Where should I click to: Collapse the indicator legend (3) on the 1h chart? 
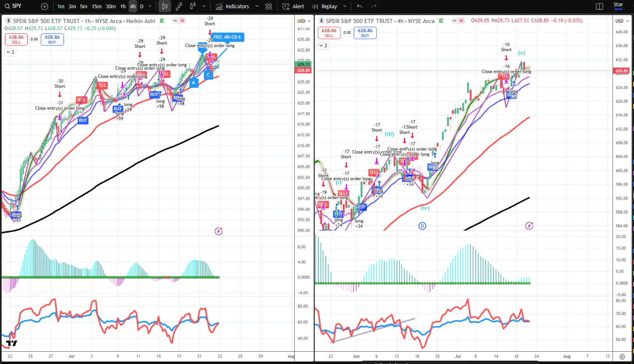(10, 52)
